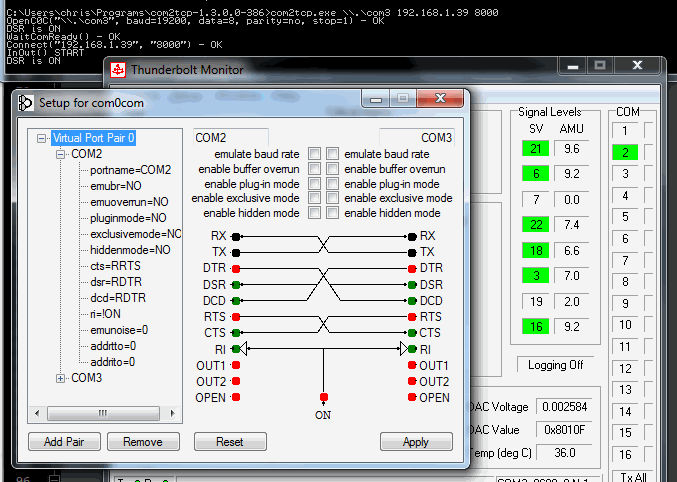
Task: Click the COM3 DTR red pin
Action: point(412,269)
